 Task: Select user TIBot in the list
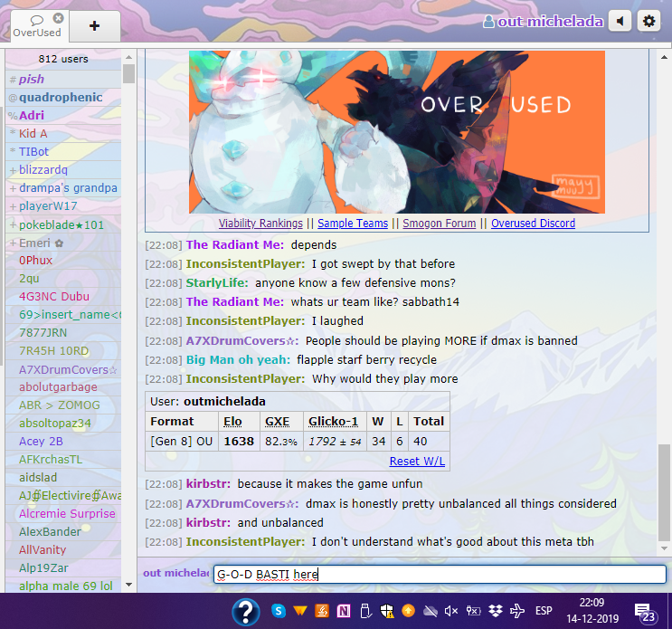[x=63, y=152]
